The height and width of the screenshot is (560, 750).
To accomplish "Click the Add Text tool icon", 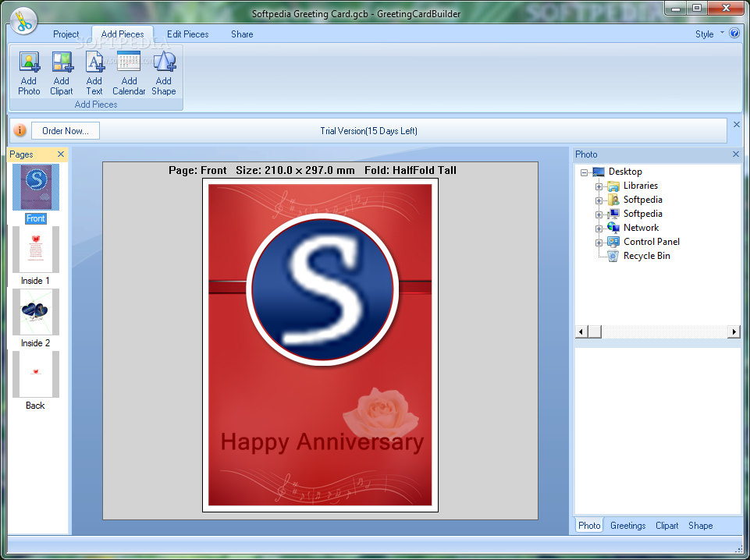I will tap(94, 62).
